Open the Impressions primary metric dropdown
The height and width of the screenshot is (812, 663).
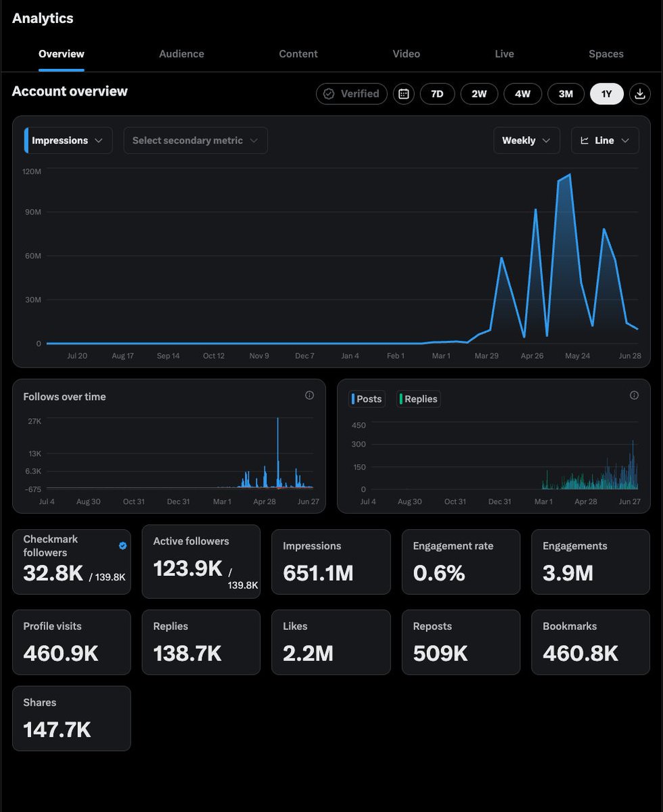(68, 141)
